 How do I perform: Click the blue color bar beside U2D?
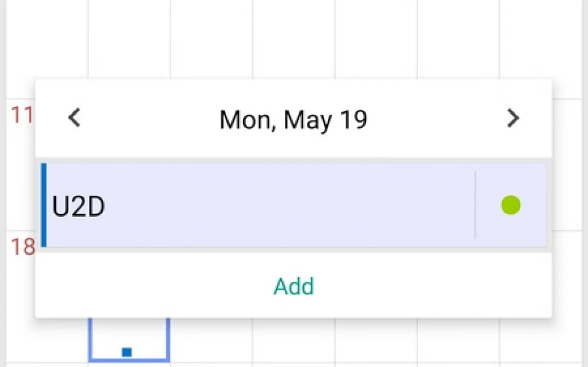coord(44,205)
